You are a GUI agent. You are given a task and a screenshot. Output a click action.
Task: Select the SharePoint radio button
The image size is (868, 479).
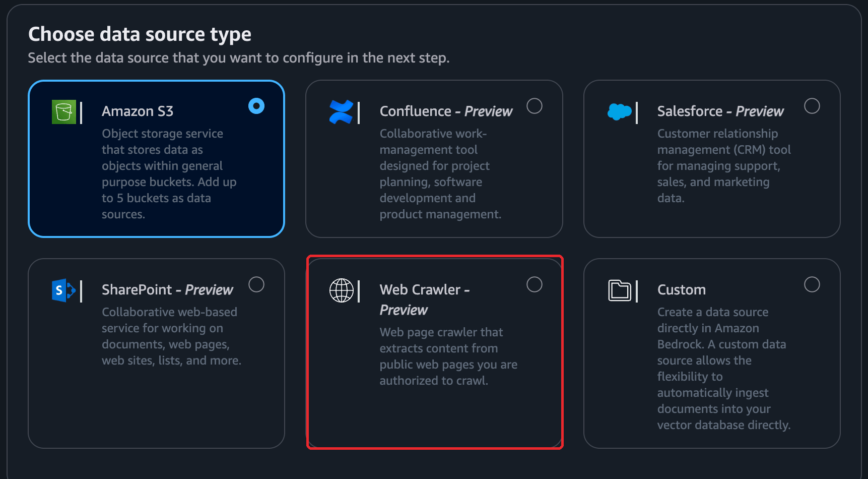pyautogui.click(x=256, y=284)
